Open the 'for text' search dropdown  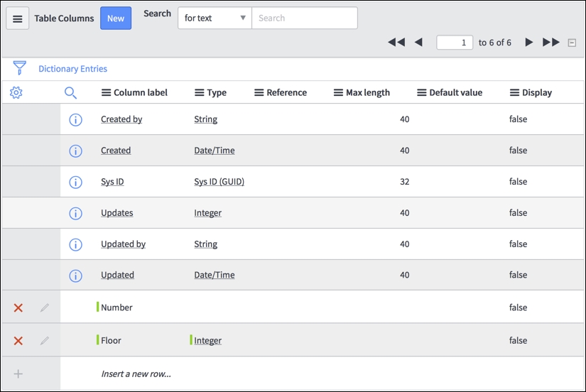[x=215, y=18]
